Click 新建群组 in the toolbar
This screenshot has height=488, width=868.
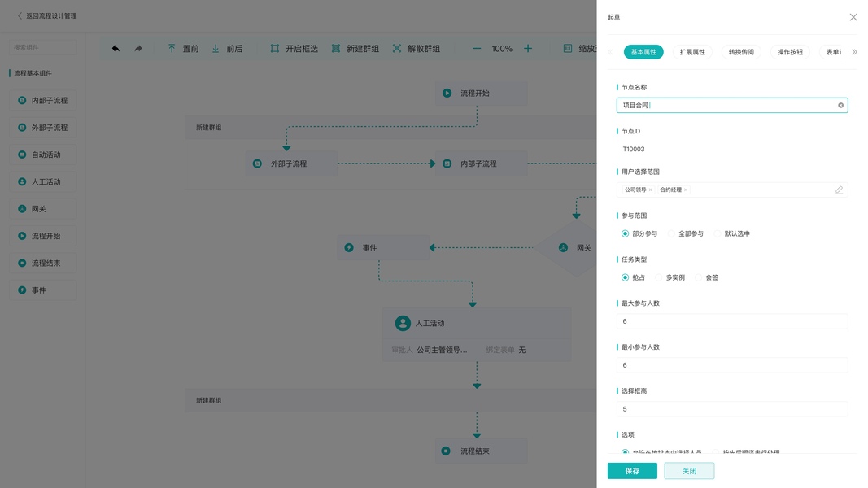click(355, 49)
